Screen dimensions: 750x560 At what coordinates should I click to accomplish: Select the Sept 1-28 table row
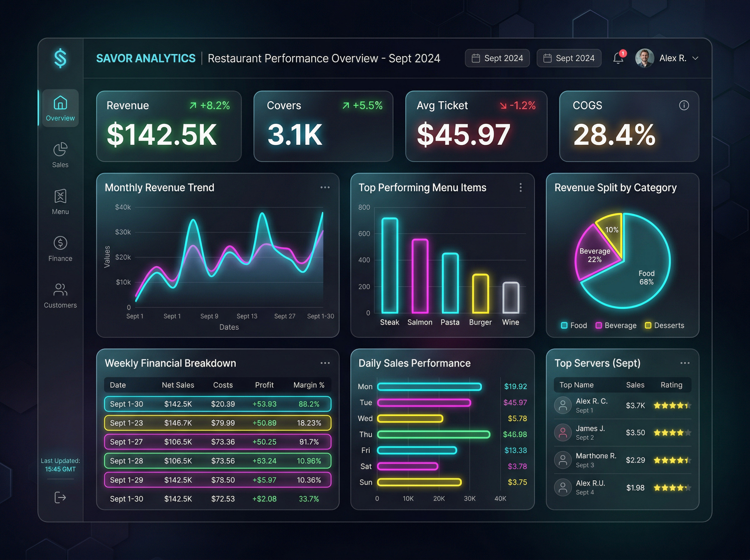217,461
